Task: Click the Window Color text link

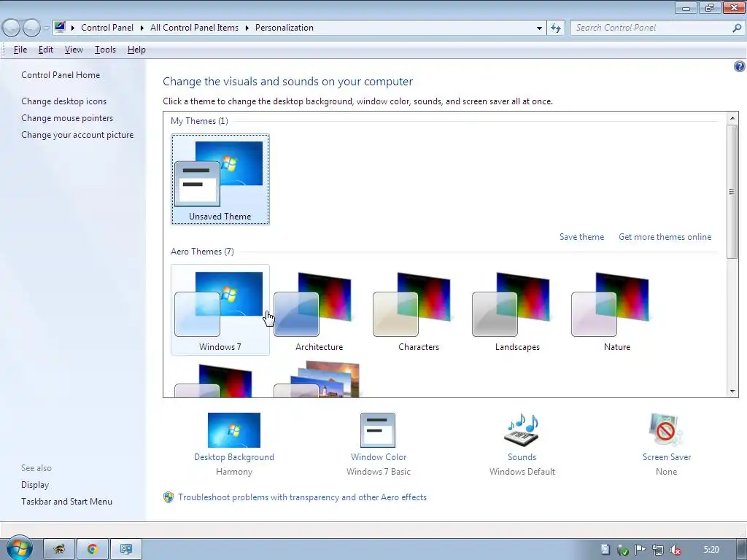Action: point(379,457)
